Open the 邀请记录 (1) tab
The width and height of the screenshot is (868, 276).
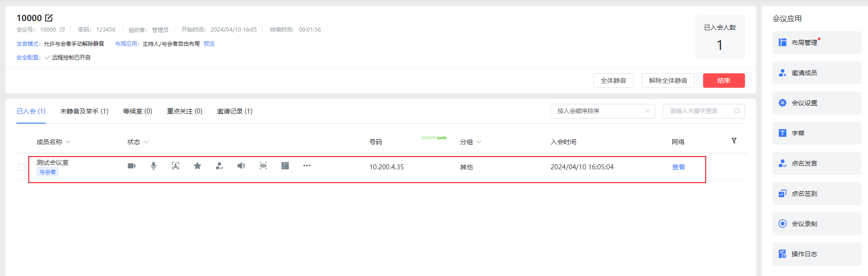pos(234,111)
